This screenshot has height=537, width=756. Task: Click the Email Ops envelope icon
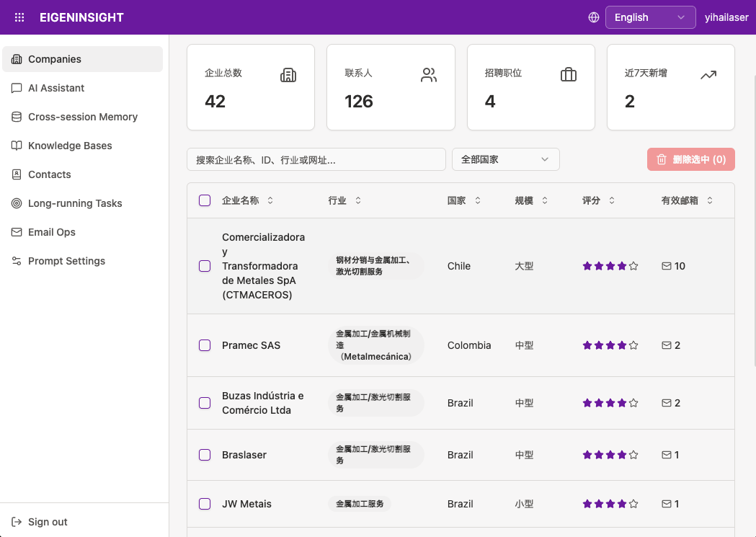click(17, 232)
